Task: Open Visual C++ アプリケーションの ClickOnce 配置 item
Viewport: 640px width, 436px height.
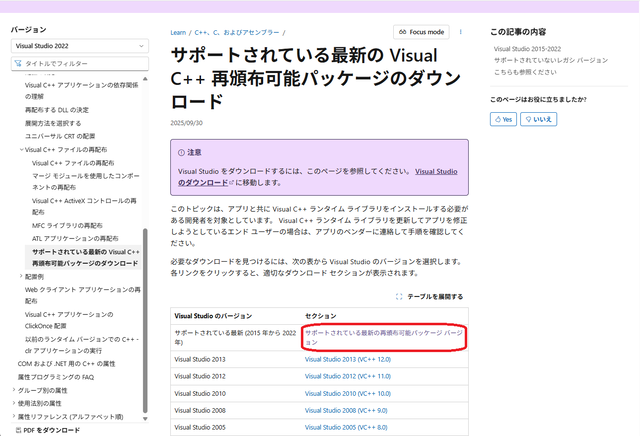Action: coord(69,320)
